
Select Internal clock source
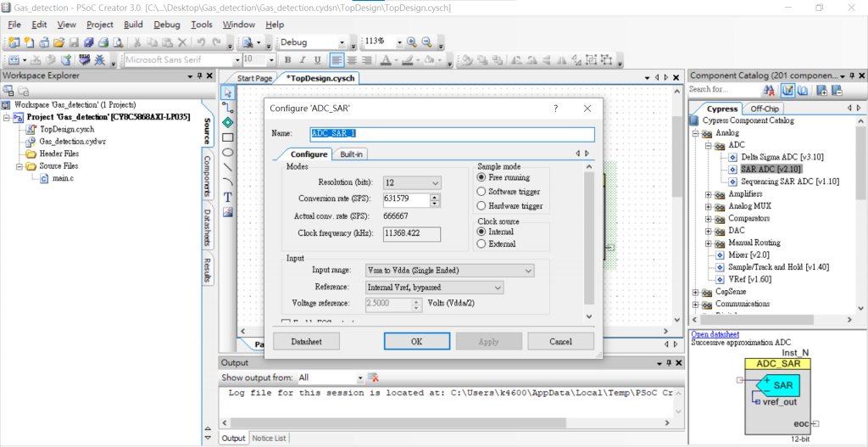pos(481,232)
